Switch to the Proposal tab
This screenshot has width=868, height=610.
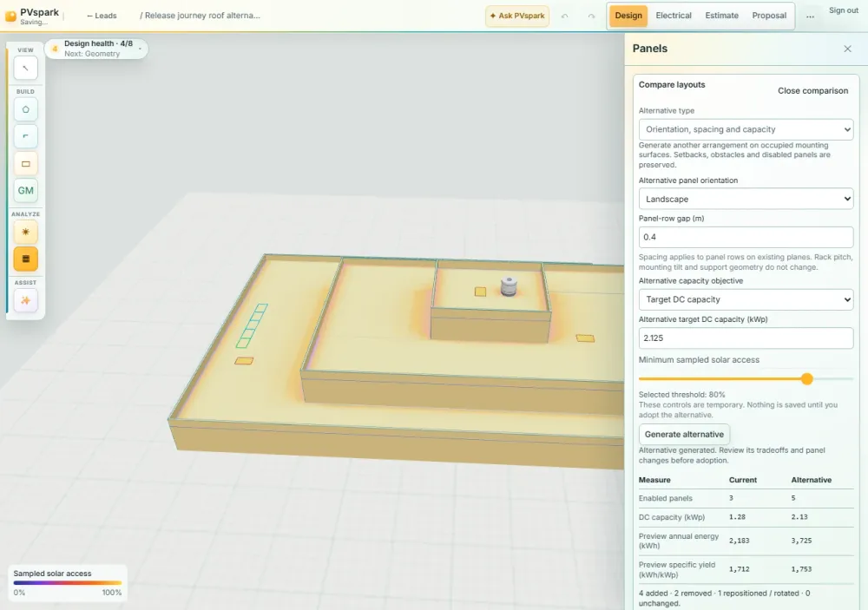pos(769,16)
